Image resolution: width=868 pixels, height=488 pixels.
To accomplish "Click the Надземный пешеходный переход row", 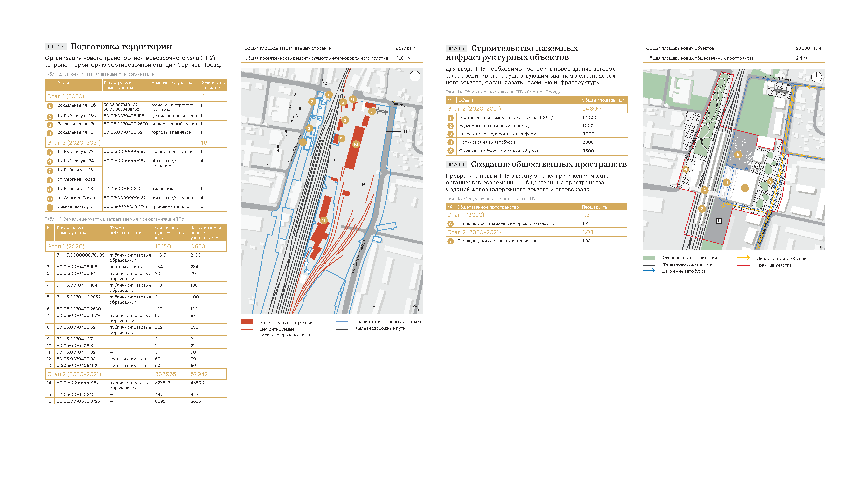I will click(536, 126).
